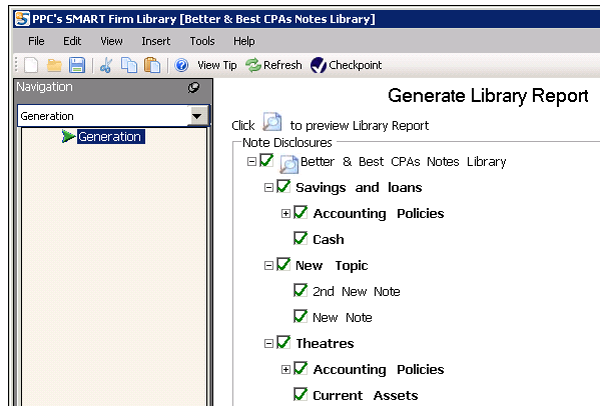
Task: Click the Checkpoint button label
Action: (355, 65)
